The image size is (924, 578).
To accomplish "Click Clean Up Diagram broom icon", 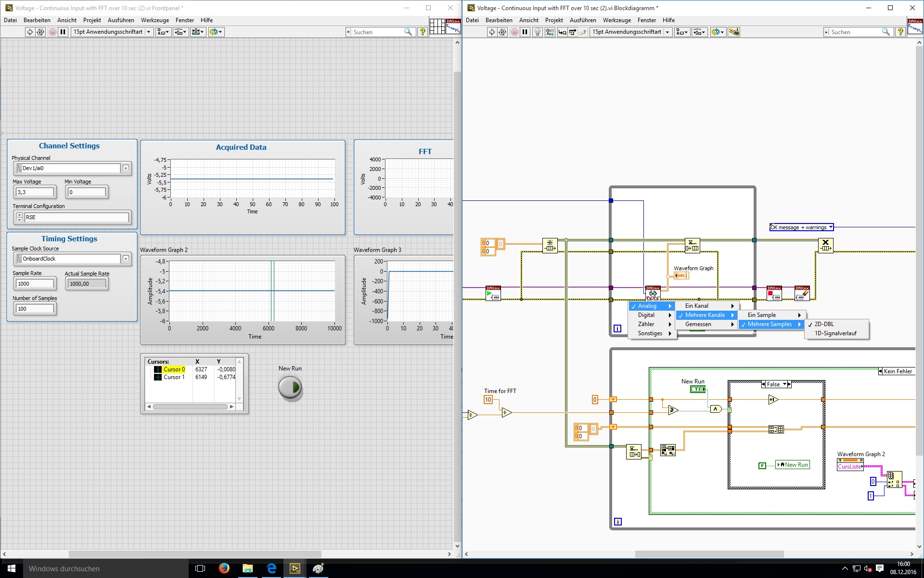I will coord(734,32).
